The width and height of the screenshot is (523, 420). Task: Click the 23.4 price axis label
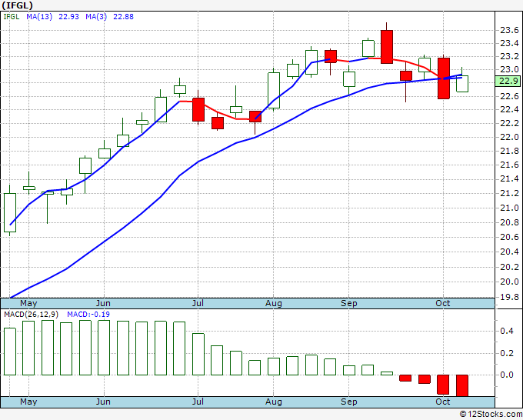tap(509, 43)
